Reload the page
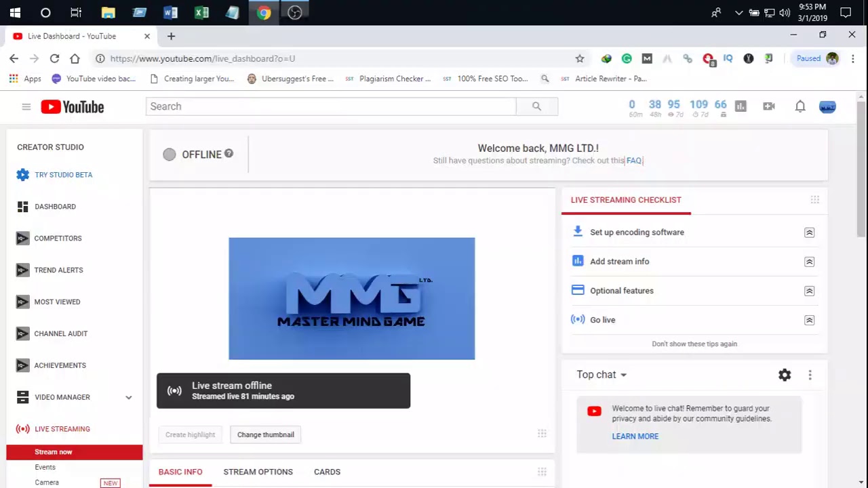868x488 pixels. pyautogui.click(x=54, y=58)
